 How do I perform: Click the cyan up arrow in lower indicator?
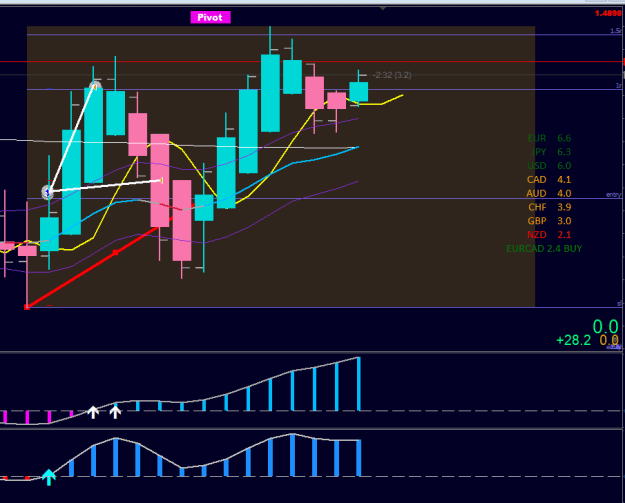pos(49,477)
